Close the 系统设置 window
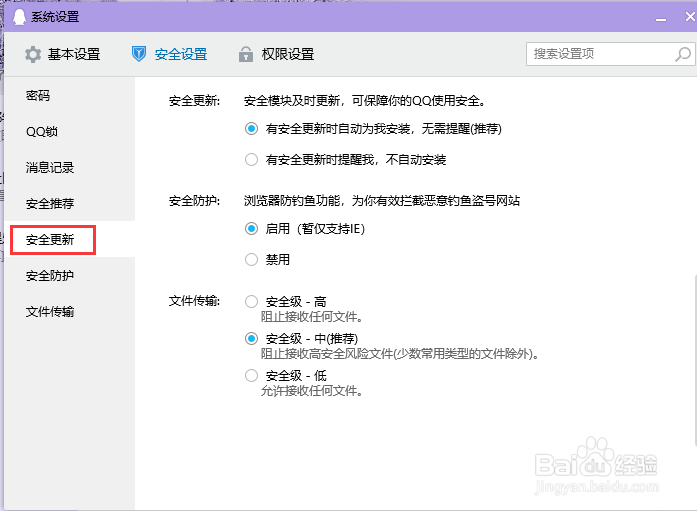 click(x=690, y=17)
